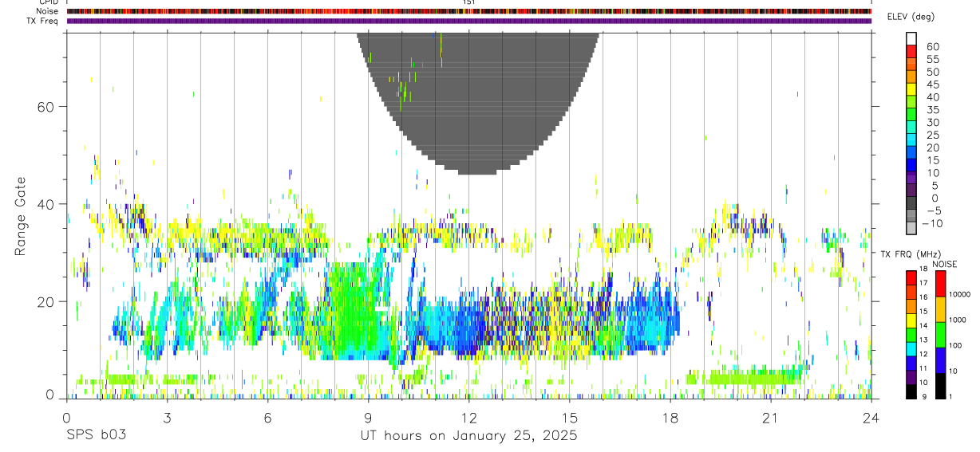Screen dimensions: 980x452
Task: Click the '12' tick label on the time axis
Action: (x=469, y=417)
